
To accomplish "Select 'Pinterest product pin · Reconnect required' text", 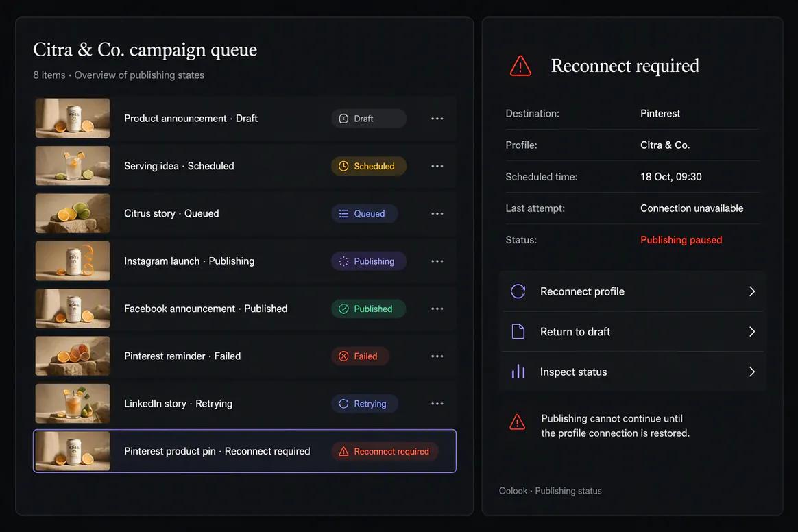I will click(217, 452).
